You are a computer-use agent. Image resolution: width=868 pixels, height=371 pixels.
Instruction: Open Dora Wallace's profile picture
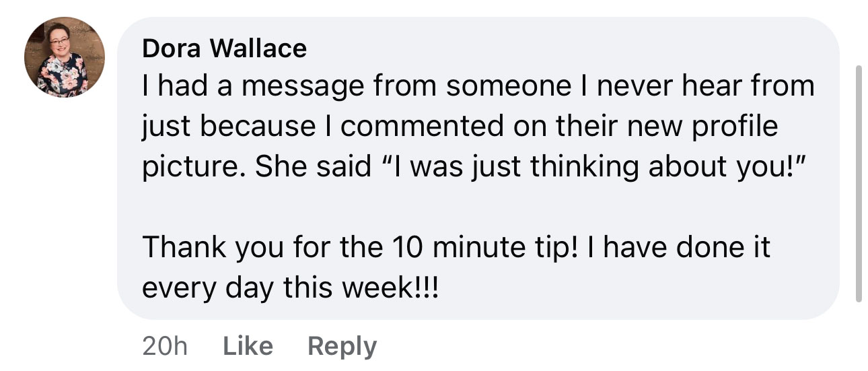click(x=65, y=57)
